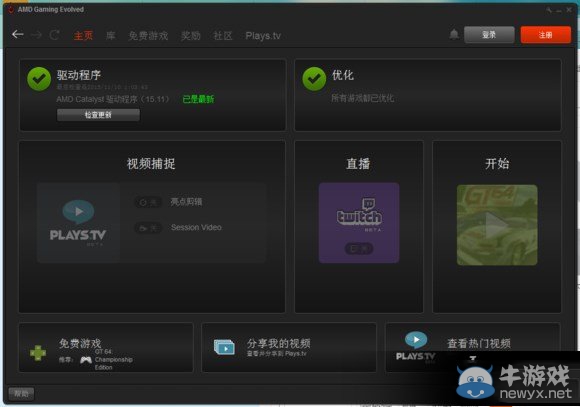Screen dimensions: 580x407
Task: Click the 优化 heading
Action: (x=343, y=75)
